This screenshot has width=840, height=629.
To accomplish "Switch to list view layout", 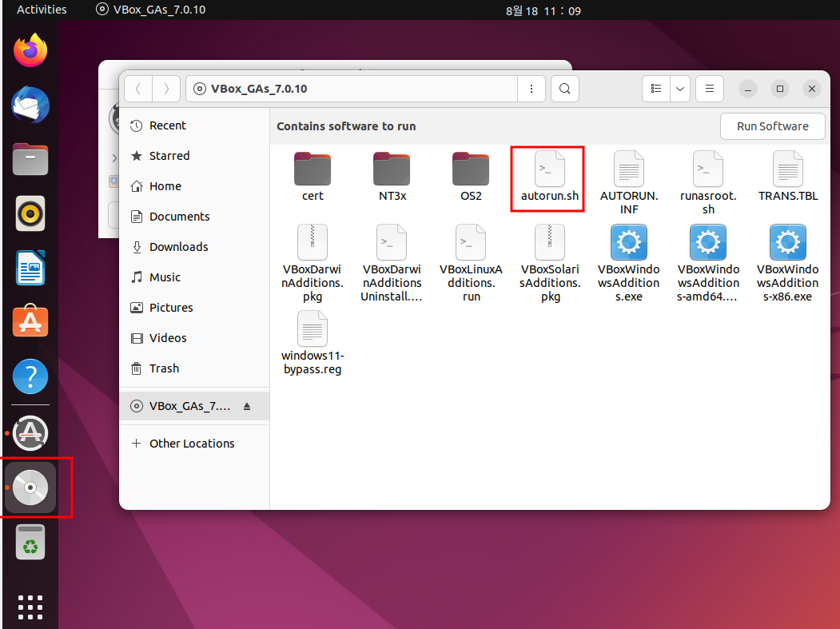I will (656, 89).
